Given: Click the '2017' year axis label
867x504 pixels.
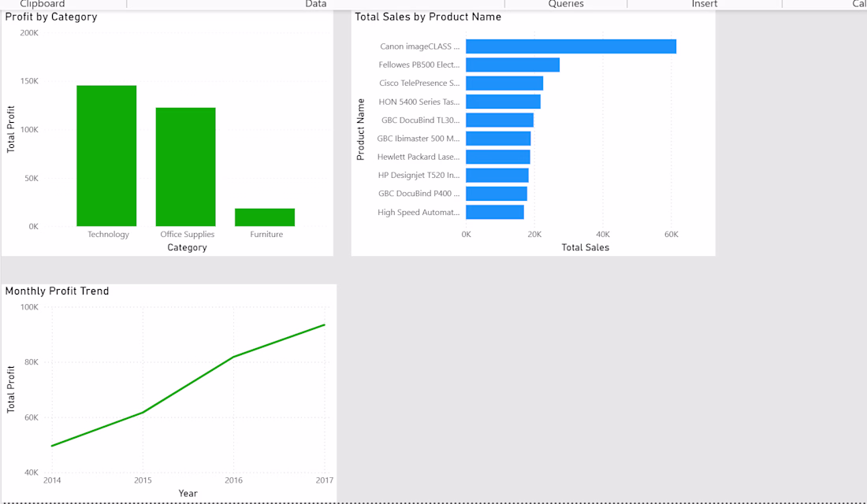Looking at the screenshot, I should (325, 480).
